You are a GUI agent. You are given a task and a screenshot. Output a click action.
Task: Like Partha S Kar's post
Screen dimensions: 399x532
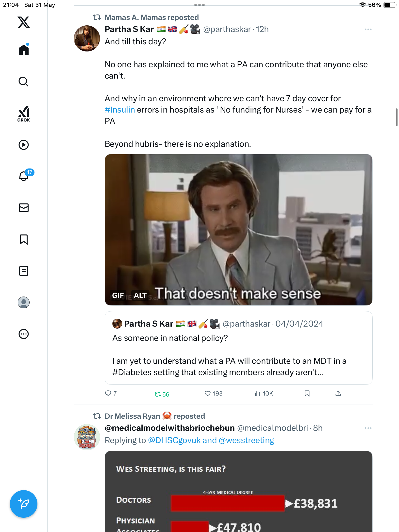213,393
